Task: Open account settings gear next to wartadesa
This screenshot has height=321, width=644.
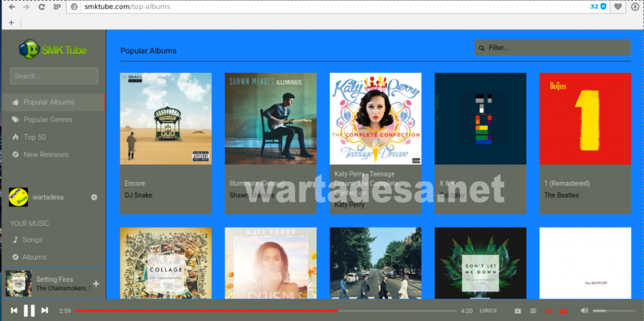Action: [94, 197]
